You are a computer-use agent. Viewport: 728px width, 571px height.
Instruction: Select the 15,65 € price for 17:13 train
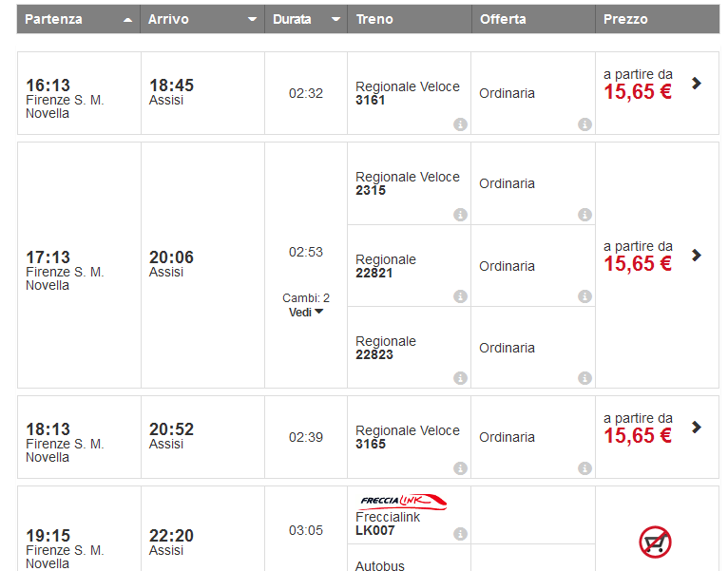click(638, 264)
